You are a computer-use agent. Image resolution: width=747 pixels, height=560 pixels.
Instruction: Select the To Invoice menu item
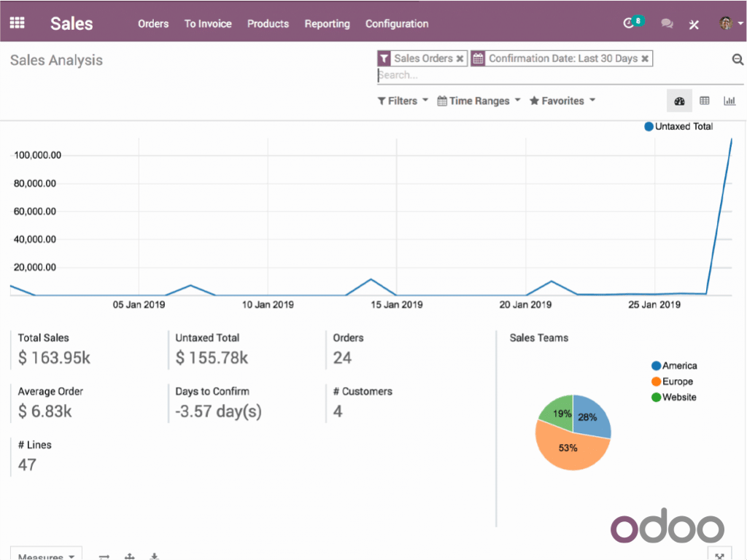[x=208, y=23]
